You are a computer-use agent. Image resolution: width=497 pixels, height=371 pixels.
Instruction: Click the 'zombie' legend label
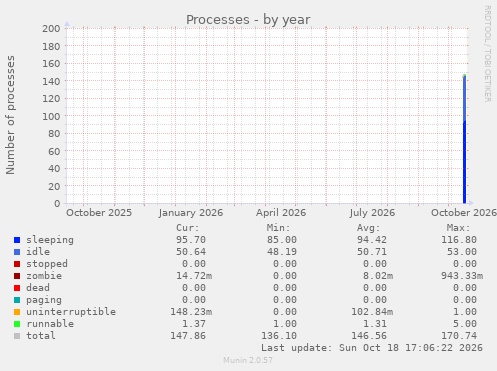44,276
